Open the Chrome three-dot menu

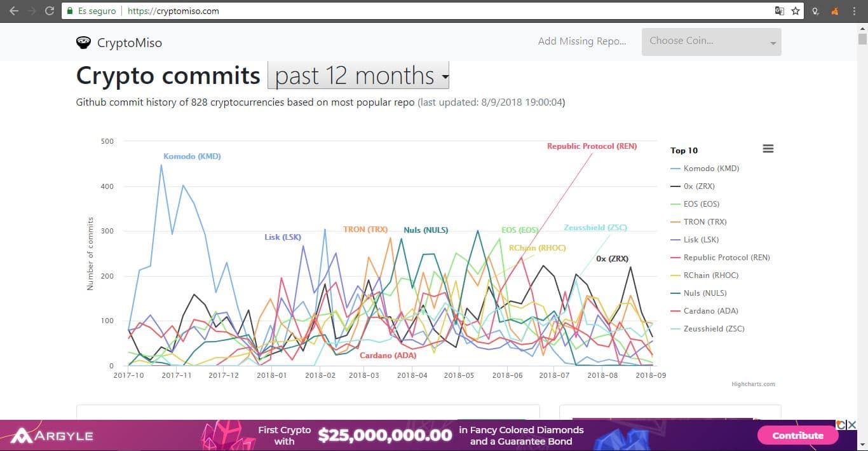[855, 11]
